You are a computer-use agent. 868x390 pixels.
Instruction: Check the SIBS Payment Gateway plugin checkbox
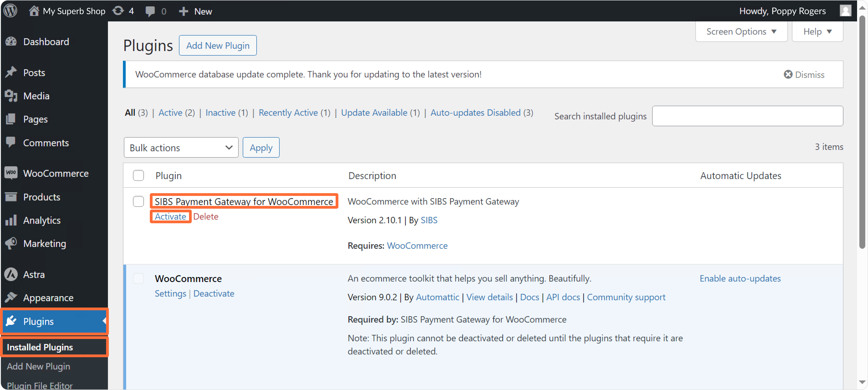point(138,202)
